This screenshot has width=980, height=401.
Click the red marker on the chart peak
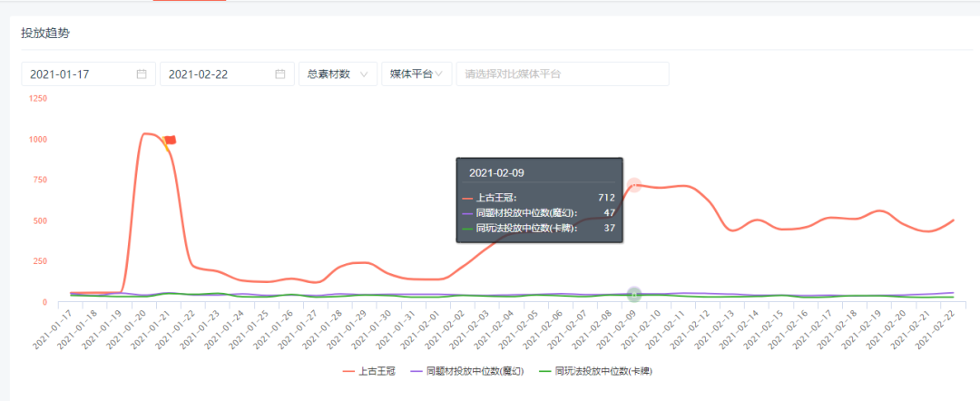tap(170, 140)
